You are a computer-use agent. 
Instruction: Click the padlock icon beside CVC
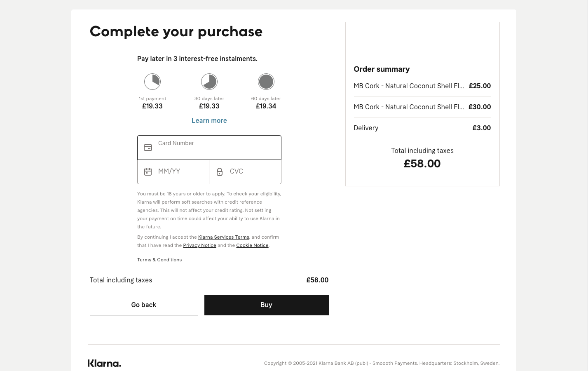coord(220,172)
